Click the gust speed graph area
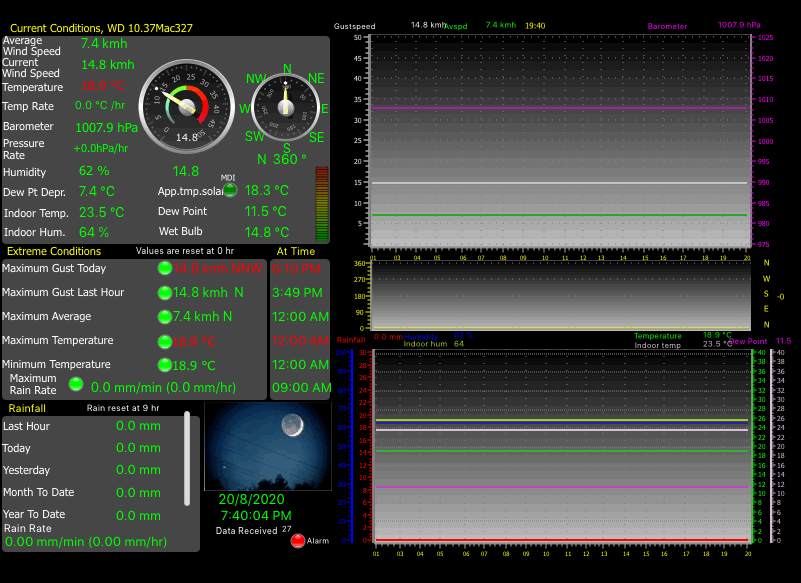 tap(559, 141)
